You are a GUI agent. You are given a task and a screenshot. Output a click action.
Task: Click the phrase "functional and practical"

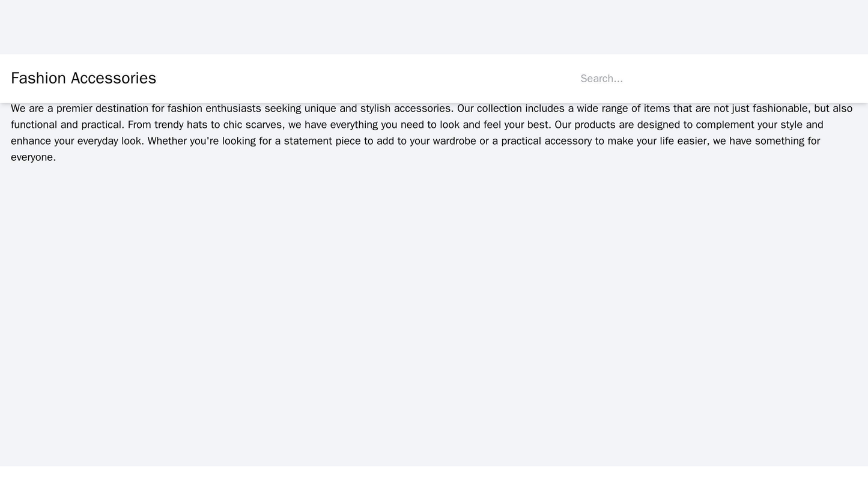[67, 125]
